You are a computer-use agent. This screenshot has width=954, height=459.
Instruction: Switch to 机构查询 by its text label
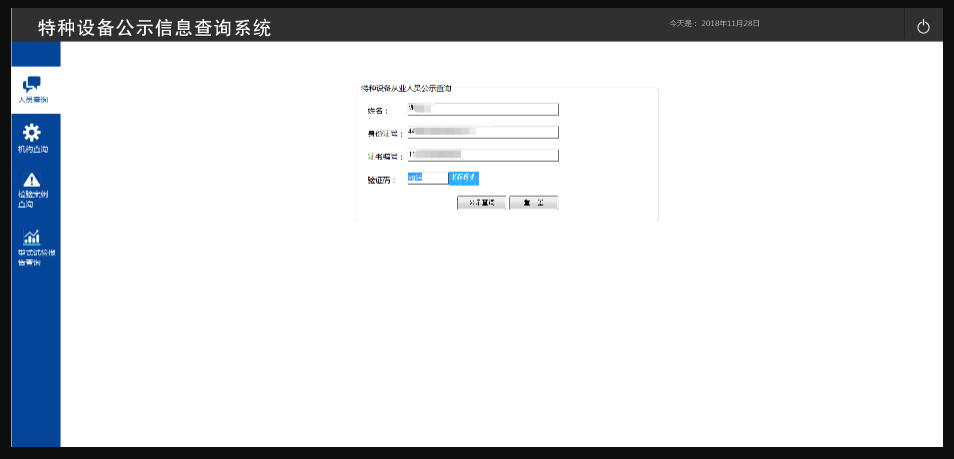point(32,149)
